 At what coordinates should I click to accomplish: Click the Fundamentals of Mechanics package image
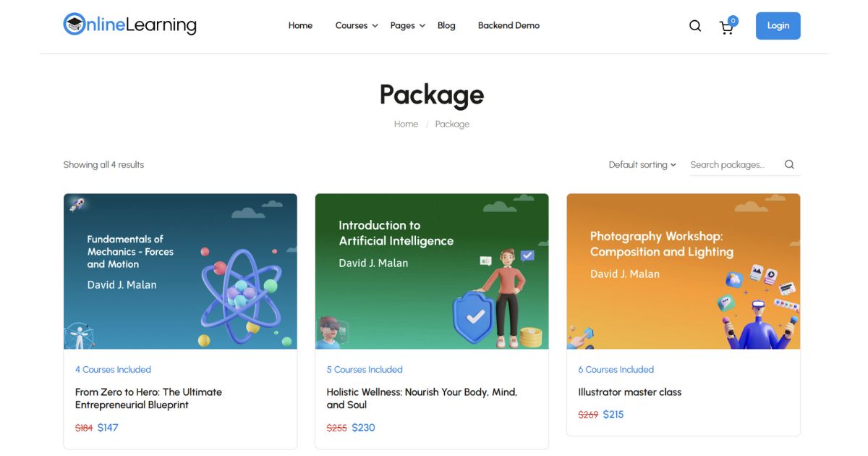click(x=180, y=271)
